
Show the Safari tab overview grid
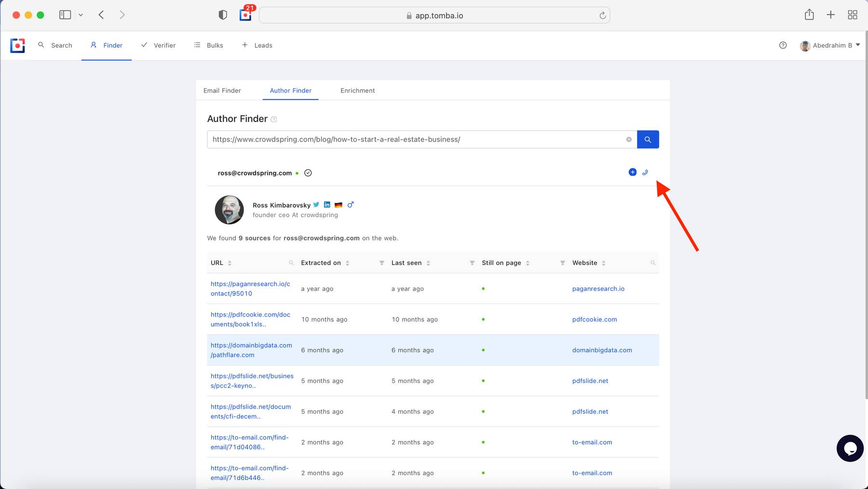coord(853,15)
